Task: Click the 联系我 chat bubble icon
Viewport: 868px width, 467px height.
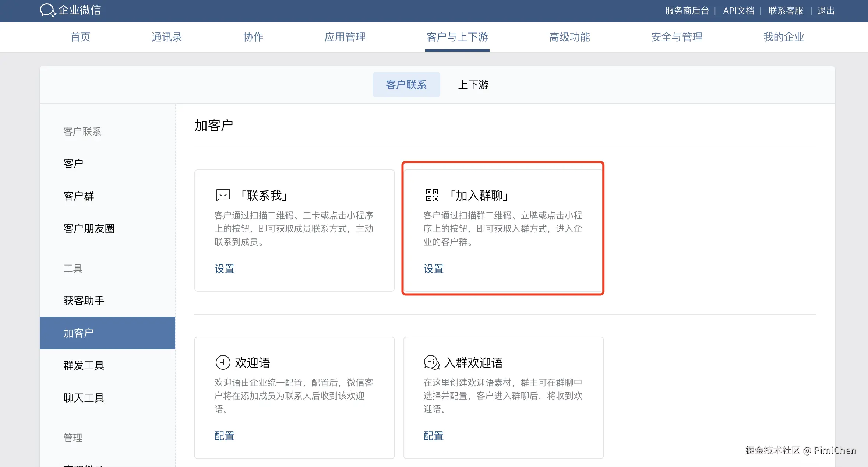Action: click(x=223, y=195)
